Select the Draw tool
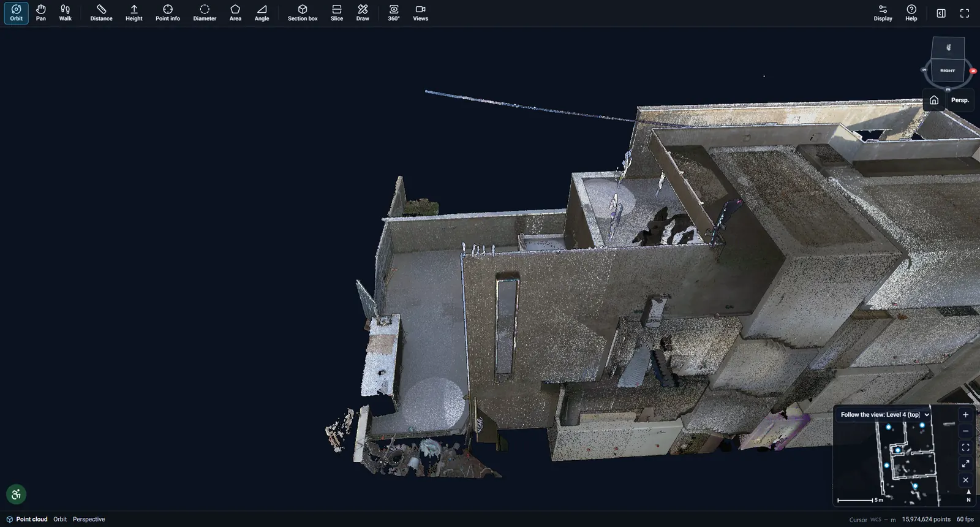Viewport: 980px width, 527px height. click(363, 13)
